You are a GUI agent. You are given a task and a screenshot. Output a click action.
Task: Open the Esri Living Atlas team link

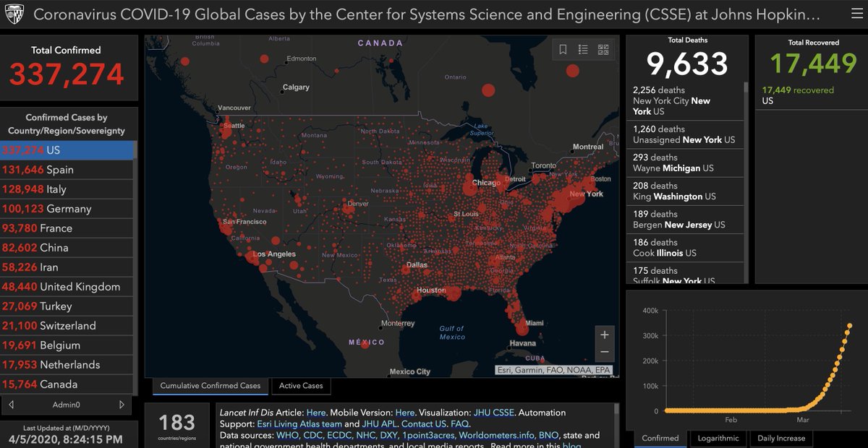tap(299, 423)
